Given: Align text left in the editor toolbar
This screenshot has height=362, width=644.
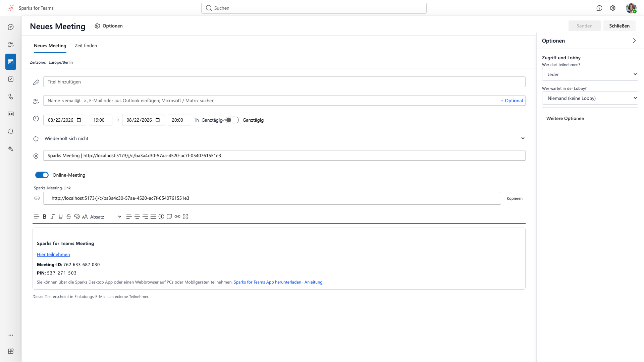Looking at the screenshot, I should (129, 217).
